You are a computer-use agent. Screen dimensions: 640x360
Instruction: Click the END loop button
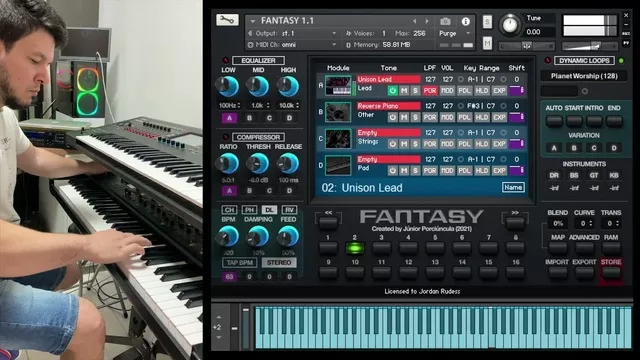614,121
